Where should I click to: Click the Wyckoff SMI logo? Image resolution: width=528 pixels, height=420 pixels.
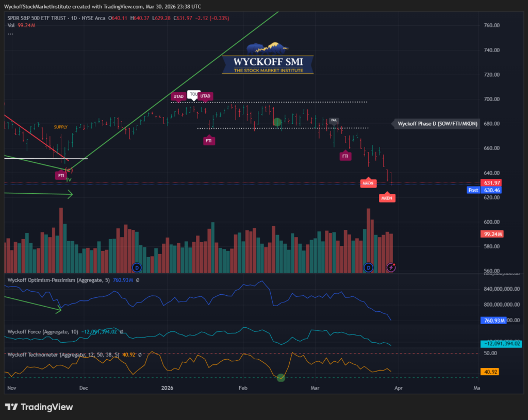click(x=268, y=59)
